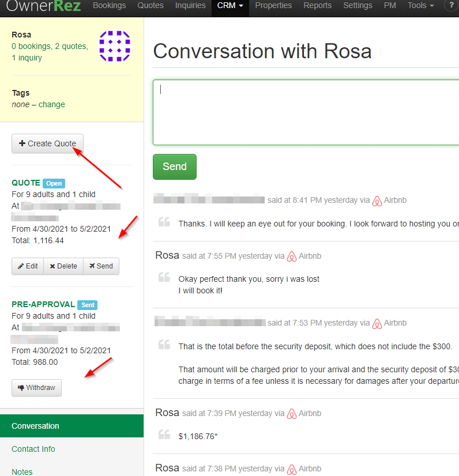Screen dimensions: 459x476
Task: Go to Inquiries in top navigation
Action: 190,5
